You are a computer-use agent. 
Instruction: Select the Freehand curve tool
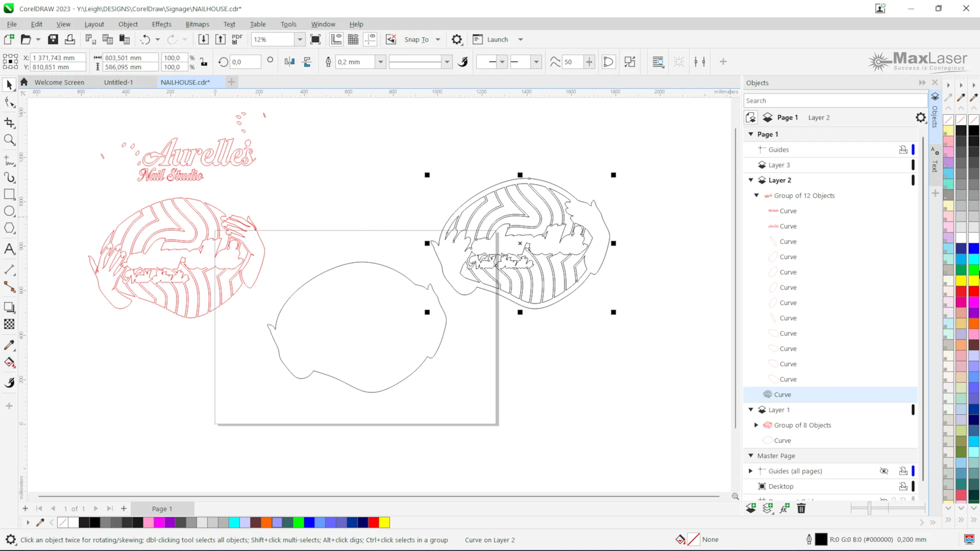[9, 160]
